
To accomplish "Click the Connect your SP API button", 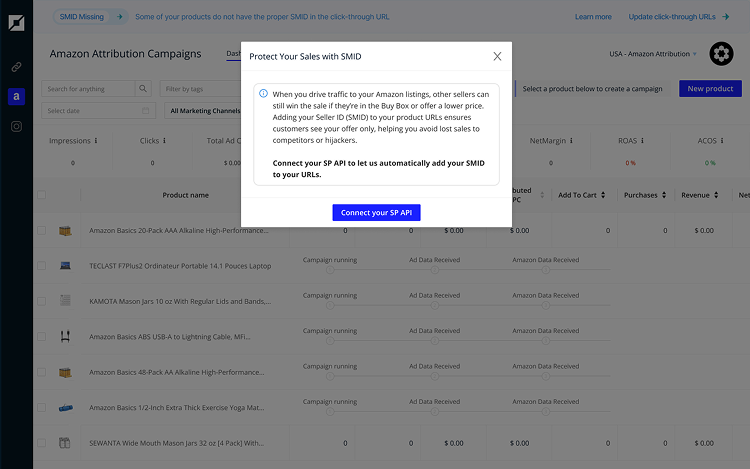I will pyautogui.click(x=376, y=213).
